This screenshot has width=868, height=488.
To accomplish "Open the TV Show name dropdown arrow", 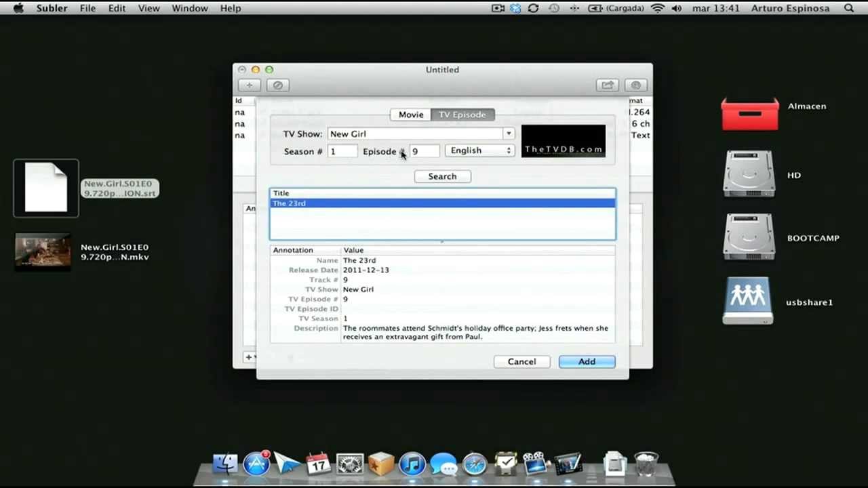I will (509, 134).
